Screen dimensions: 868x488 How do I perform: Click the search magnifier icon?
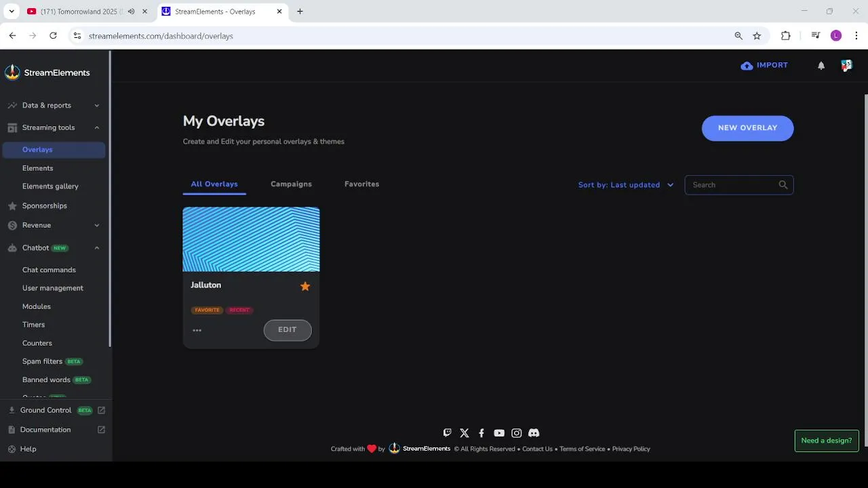tap(783, 184)
